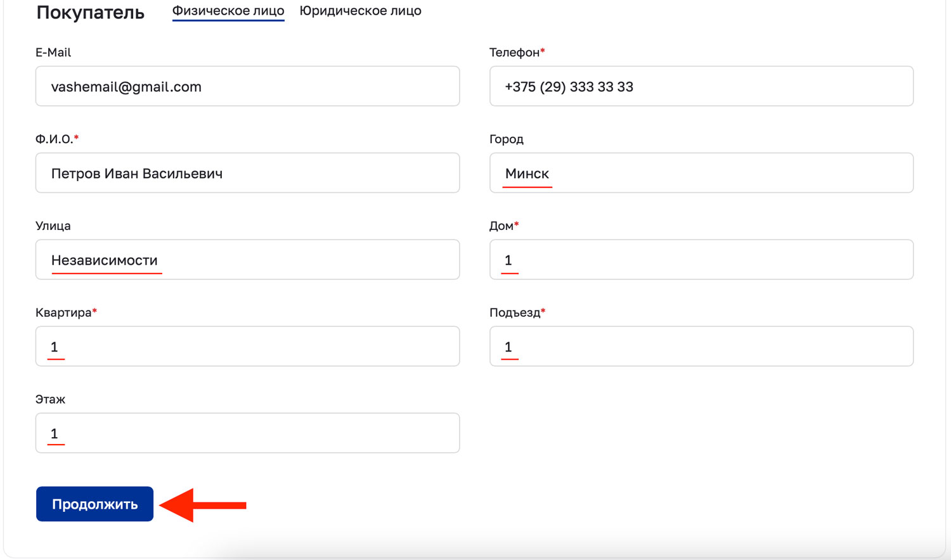Focus the Город field containing Минск
951x560 pixels.
point(701,173)
